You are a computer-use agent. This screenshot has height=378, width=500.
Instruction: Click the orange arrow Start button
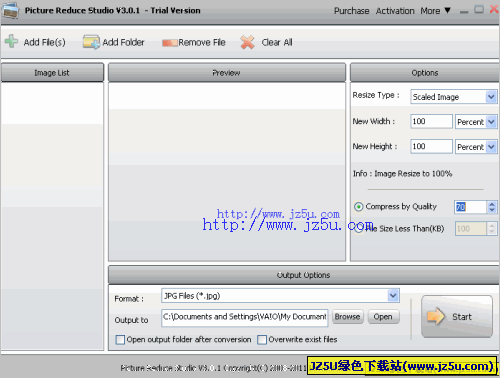tap(457, 316)
